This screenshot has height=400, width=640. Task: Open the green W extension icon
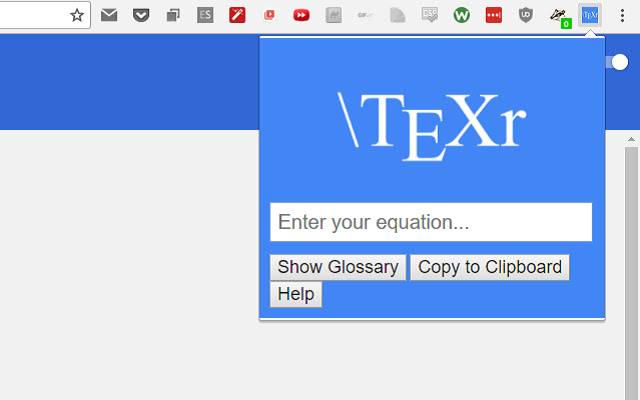(x=462, y=16)
